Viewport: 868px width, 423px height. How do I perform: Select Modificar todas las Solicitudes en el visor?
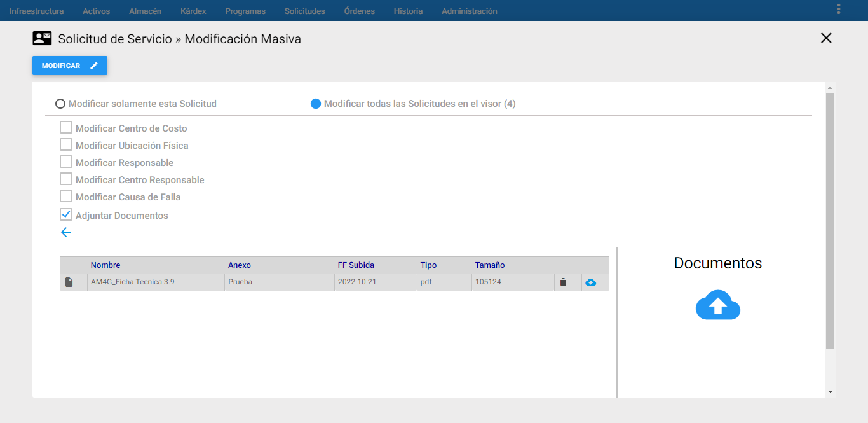tap(316, 104)
